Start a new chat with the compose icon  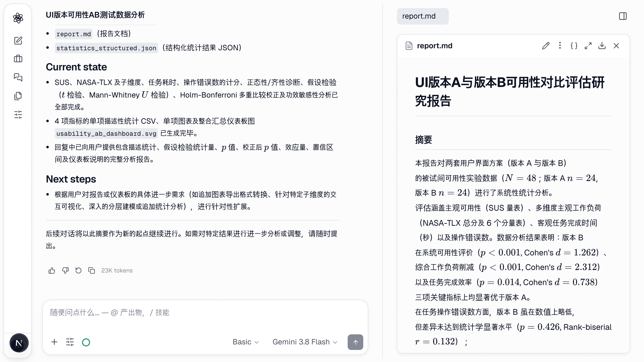18,40
